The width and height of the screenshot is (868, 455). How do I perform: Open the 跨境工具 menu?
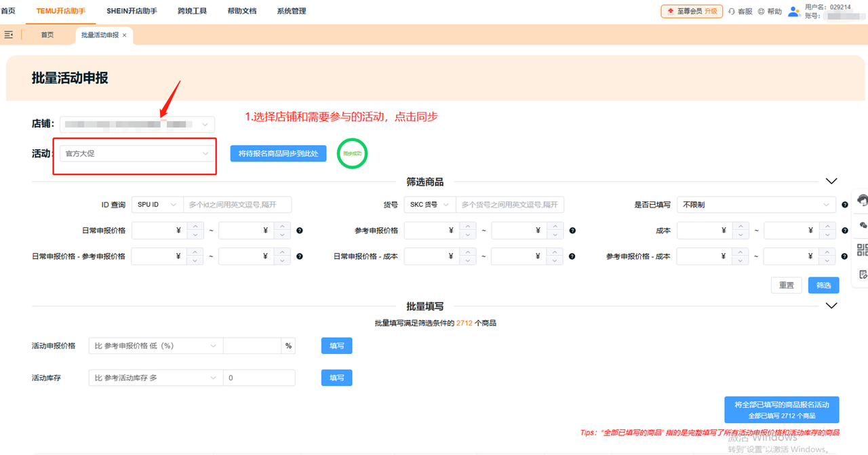tap(192, 11)
